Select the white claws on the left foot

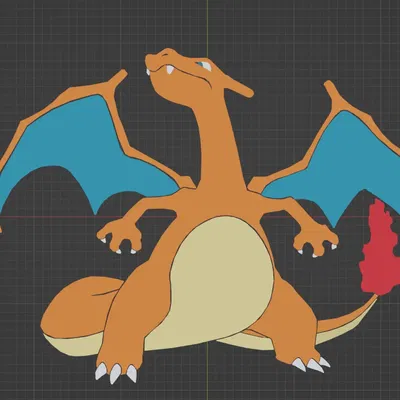click(x=116, y=373)
